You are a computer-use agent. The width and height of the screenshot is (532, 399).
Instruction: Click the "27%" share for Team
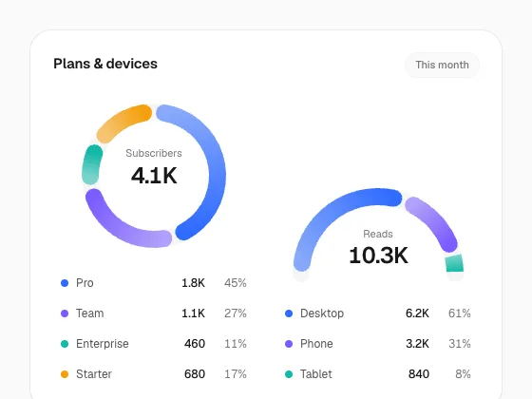point(236,313)
